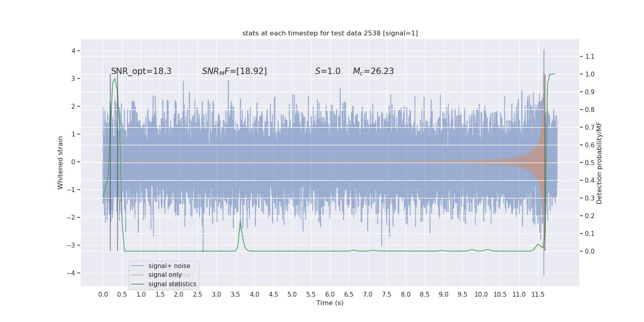644x322 pixels.
Task: Click the 4 tick on the whitened strain axis
Action: tap(74, 51)
